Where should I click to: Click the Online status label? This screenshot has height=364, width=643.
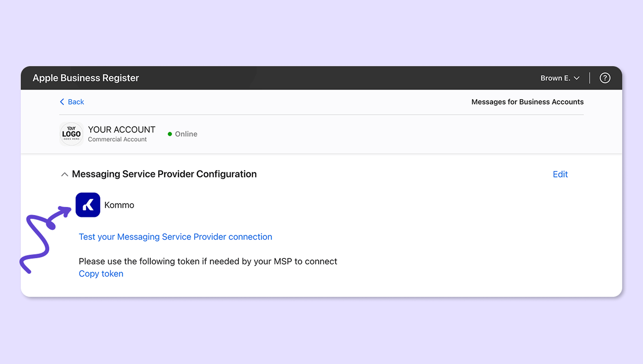click(x=186, y=134)
